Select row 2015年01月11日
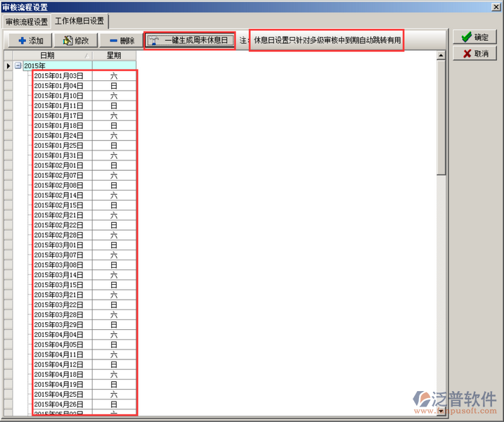This screenshot has height=422, width=504. click(x=84, y=105)
